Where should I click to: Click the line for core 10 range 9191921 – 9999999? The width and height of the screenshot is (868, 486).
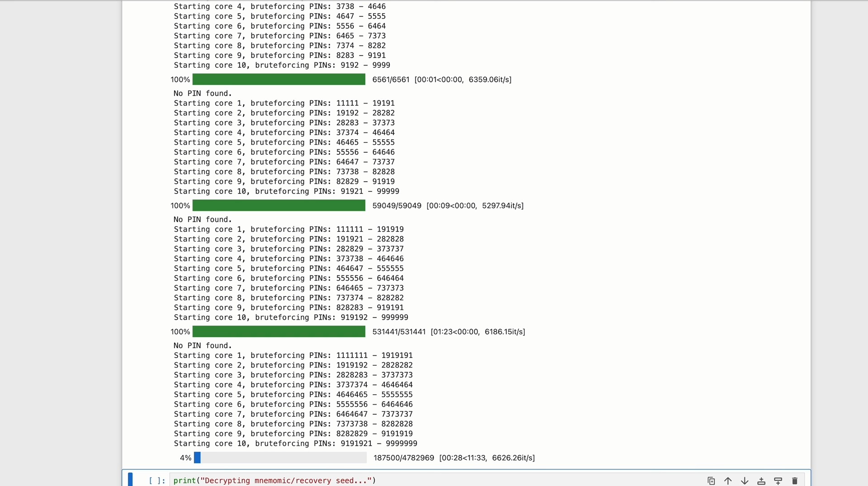pos(295,444)
